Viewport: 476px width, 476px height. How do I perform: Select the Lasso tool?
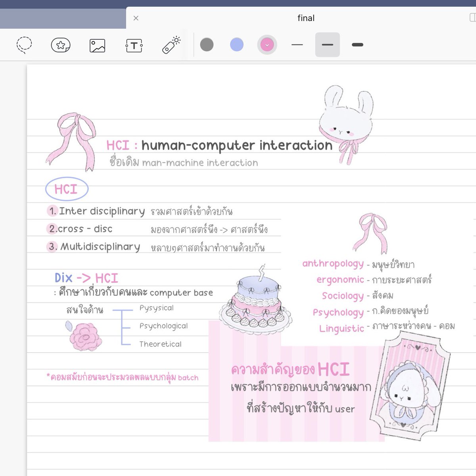click(24, 45)
